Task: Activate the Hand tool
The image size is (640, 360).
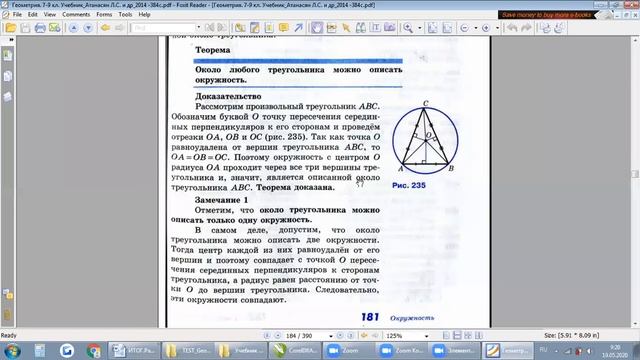Action: point(316,28)
